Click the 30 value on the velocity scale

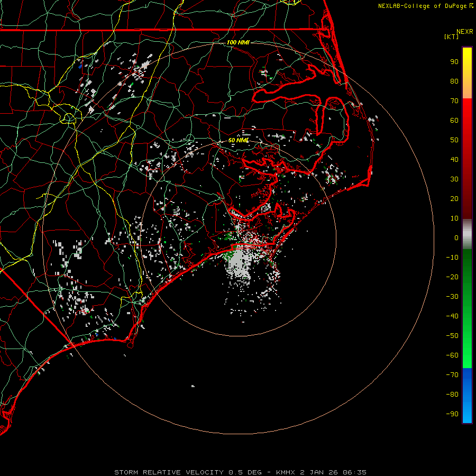click(454, 179)
